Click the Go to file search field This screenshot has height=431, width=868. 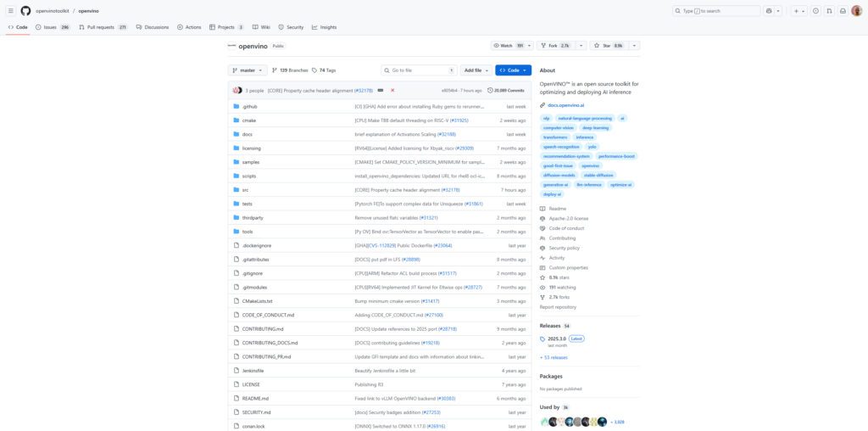pyautogui.click(x=415, y=70)
